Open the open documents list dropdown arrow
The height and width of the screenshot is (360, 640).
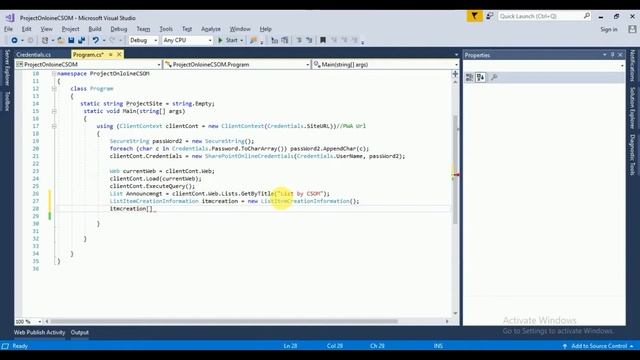[456, 55]
